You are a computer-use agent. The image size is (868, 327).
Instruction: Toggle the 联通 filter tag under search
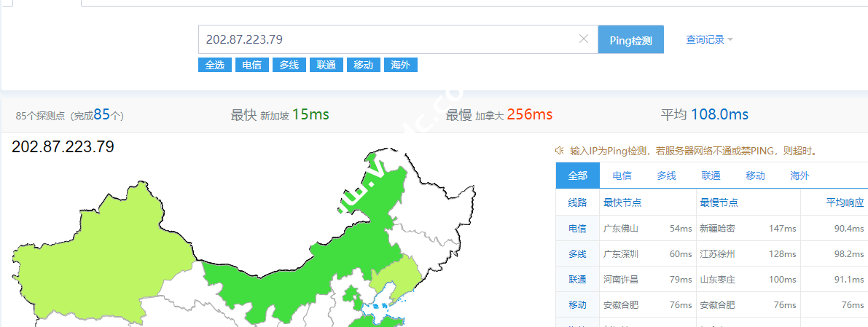tap(326, 65)
